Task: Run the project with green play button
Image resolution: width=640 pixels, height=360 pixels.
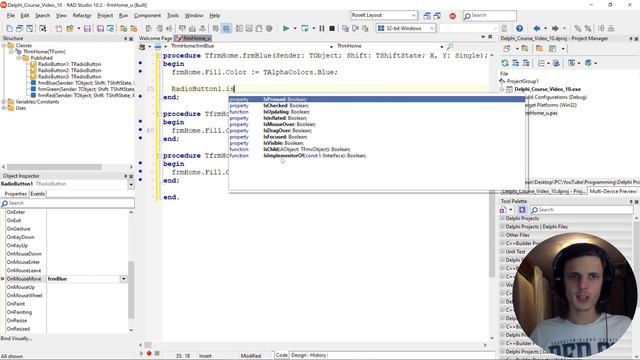Action: (286, 29)
